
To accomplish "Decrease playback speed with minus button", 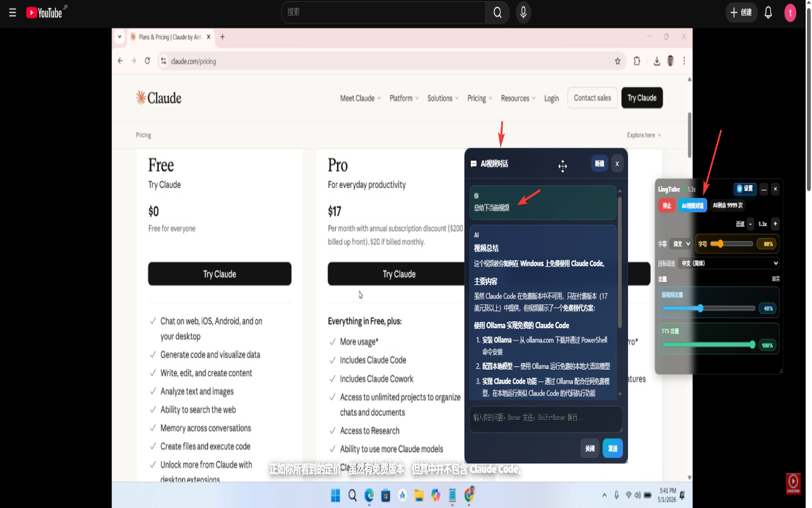I will (750, 224).
